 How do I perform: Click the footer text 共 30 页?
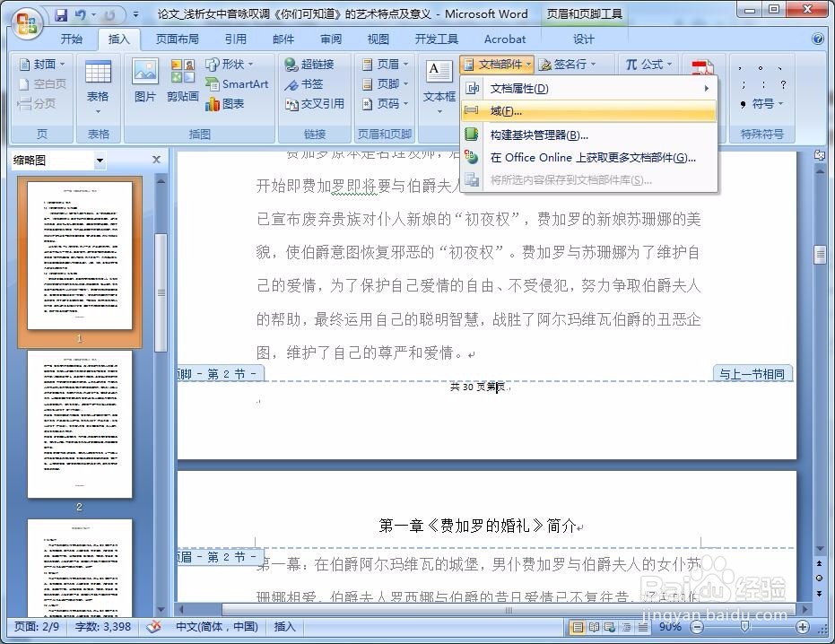(467, 387)
